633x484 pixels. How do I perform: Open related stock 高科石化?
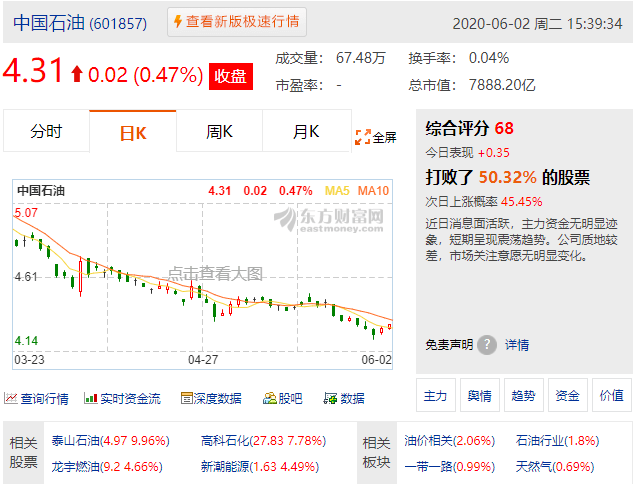pos(263,440)
